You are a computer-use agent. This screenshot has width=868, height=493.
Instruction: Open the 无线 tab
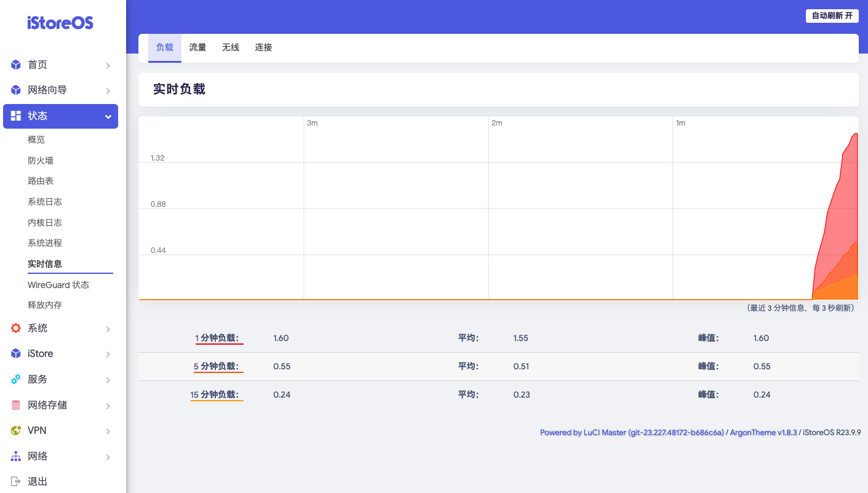tap(231, 47)
